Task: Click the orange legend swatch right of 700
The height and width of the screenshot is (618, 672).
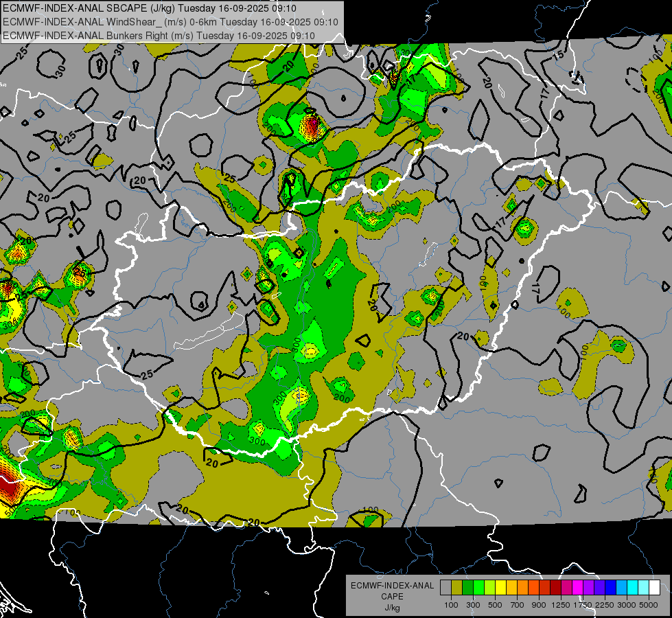Action: (x=522, y=587)
